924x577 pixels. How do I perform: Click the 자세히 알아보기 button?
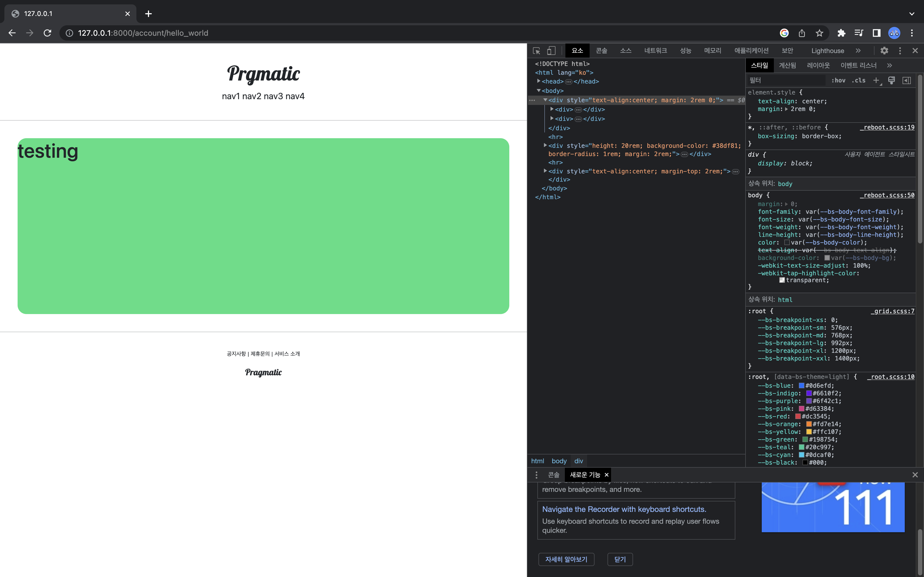click(566, 559)
